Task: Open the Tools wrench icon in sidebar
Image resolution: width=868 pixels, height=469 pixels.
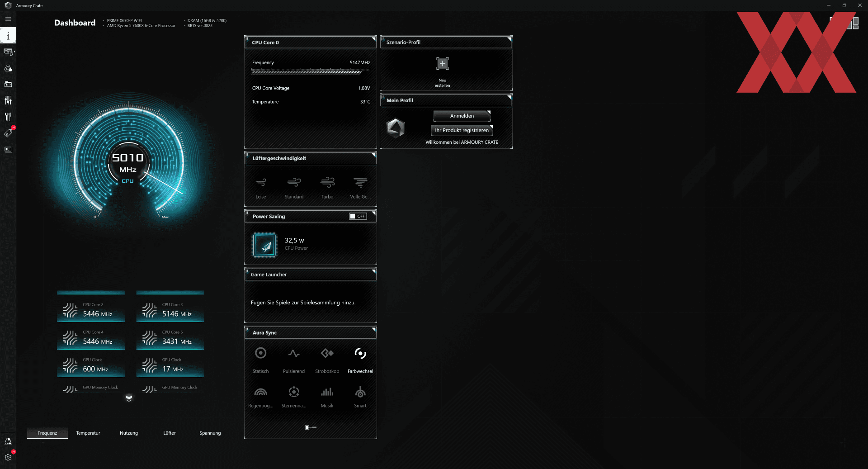Action: pyautogui.click(x=8, y=117)
